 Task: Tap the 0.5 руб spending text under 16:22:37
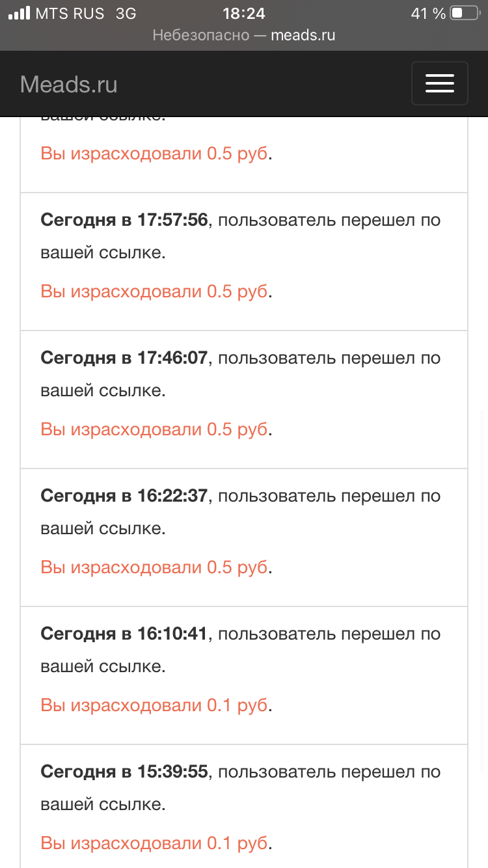[x=154, y=567]
